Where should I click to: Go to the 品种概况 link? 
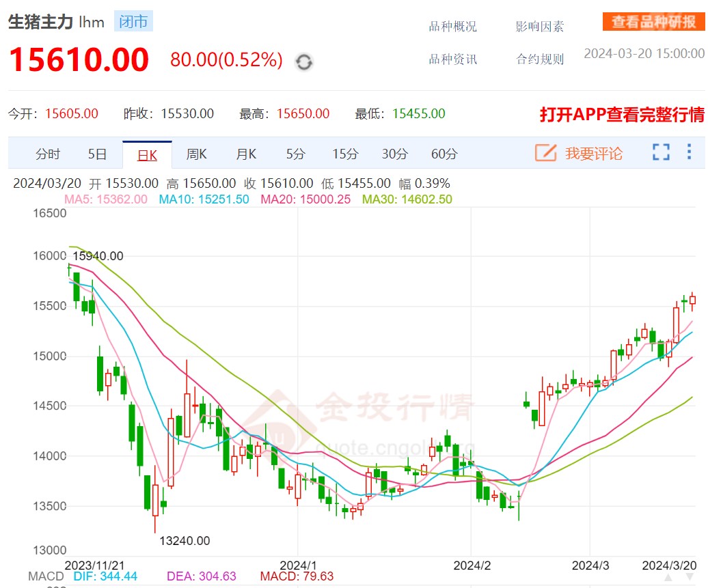click(x=452, y=27)
